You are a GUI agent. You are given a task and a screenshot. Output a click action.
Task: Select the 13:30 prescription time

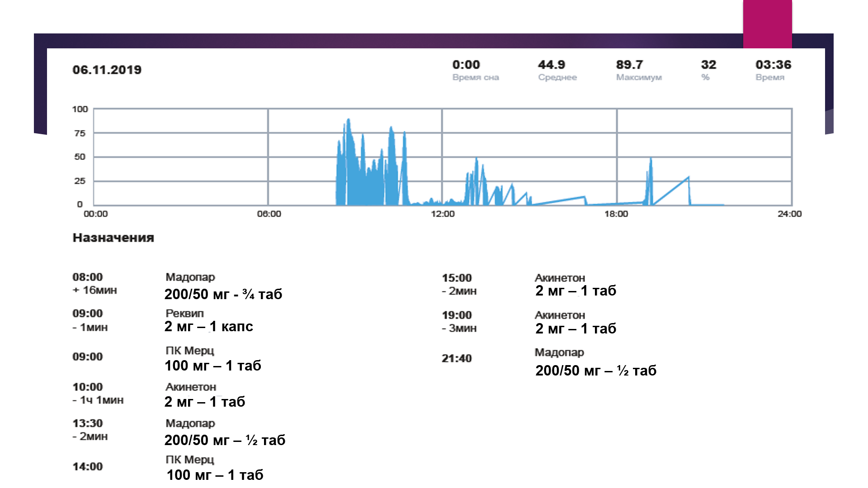tap(87, 423)
